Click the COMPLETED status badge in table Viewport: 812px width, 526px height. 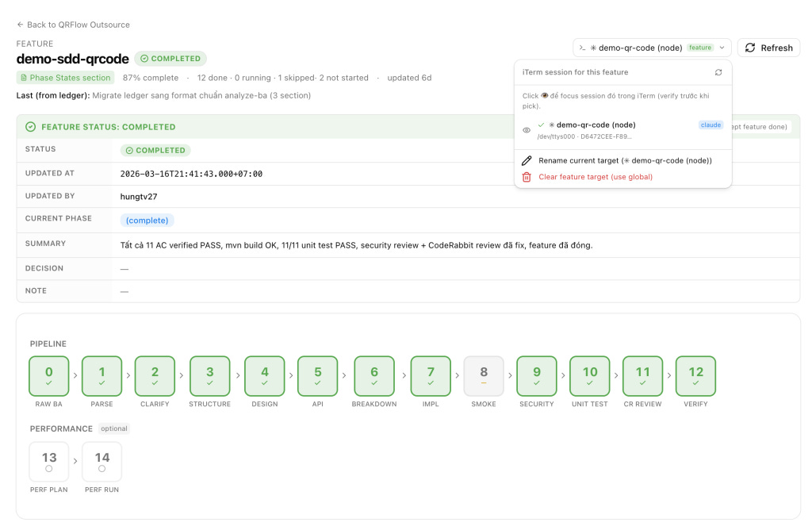(x=155, y=150)
